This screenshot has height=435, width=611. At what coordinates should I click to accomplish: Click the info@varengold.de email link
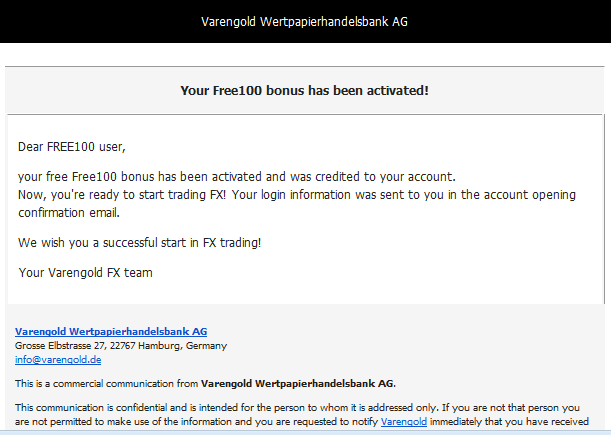[x=58, y=359]
